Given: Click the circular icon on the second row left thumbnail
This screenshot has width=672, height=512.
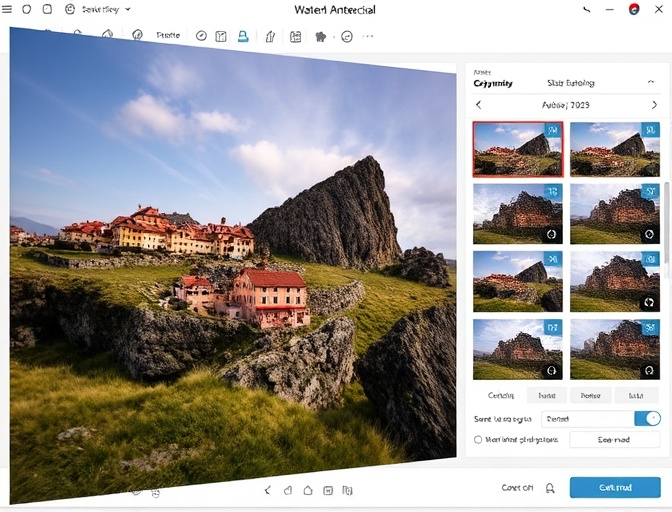Looking at the screenshot, I should click(552, 234).
